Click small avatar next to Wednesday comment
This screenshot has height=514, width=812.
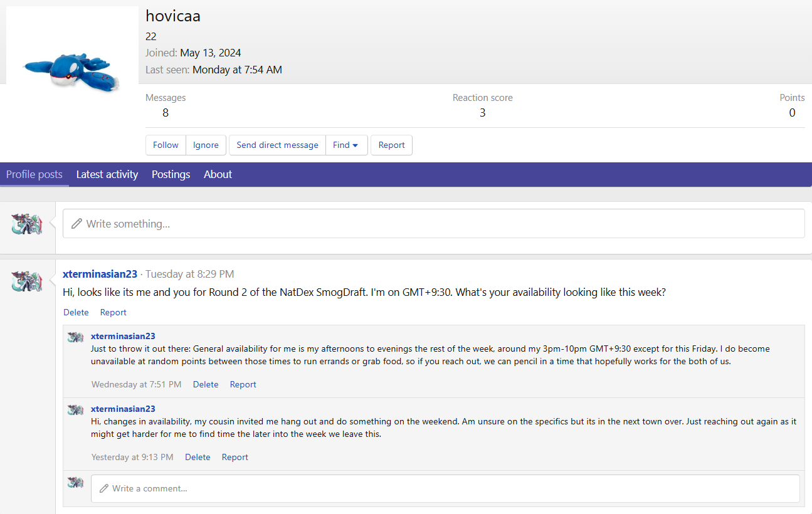point(76,337)
